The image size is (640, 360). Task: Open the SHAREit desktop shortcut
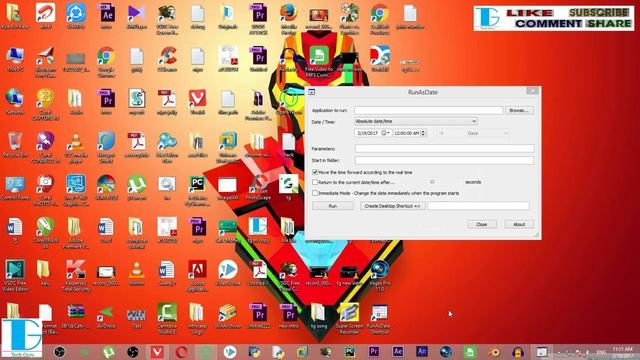coord(76,16)
